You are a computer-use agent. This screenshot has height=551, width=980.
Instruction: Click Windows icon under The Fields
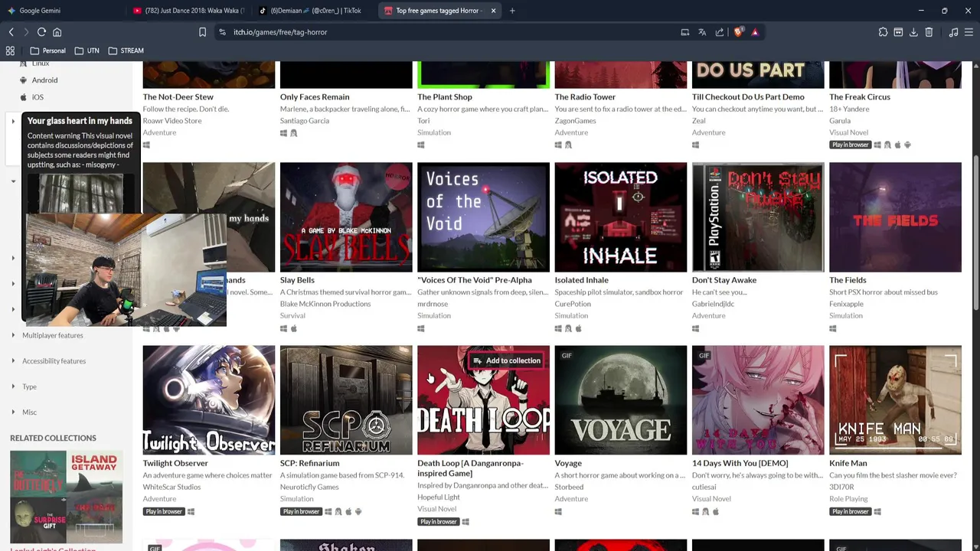click(x=833, y=328)
